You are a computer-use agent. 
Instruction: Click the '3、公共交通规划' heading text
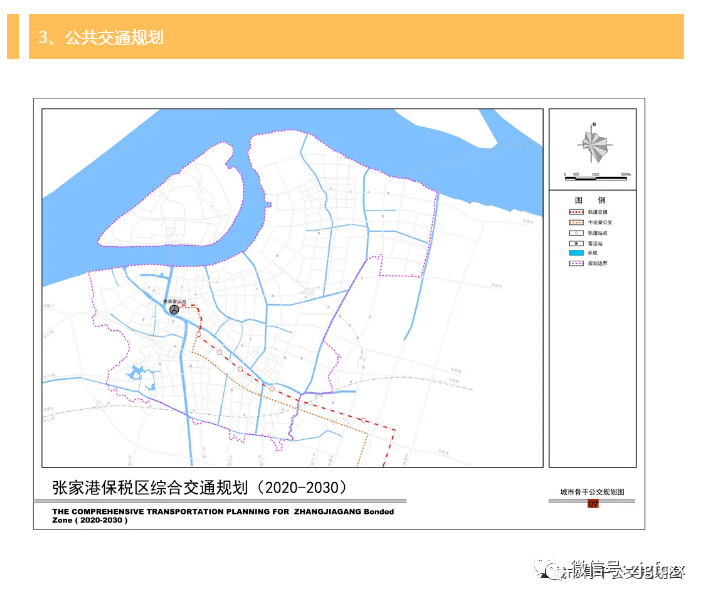[101, 37]
